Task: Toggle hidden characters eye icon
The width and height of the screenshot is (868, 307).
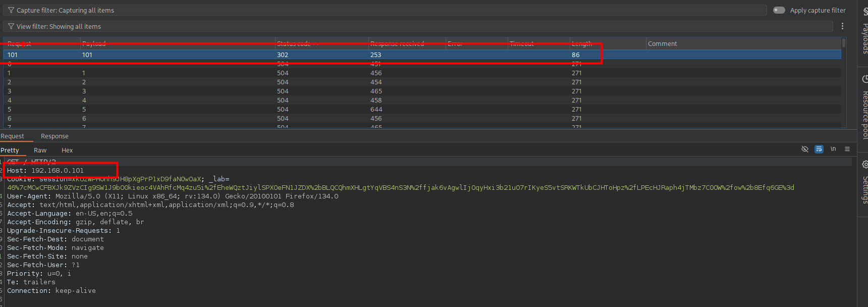Action: pyautogui.click(x=805, y=149)
